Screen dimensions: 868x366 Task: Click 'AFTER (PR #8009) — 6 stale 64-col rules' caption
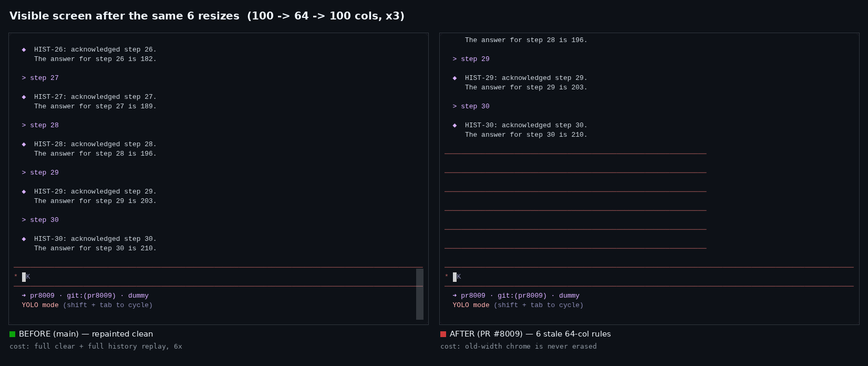(x=530, y=334)
